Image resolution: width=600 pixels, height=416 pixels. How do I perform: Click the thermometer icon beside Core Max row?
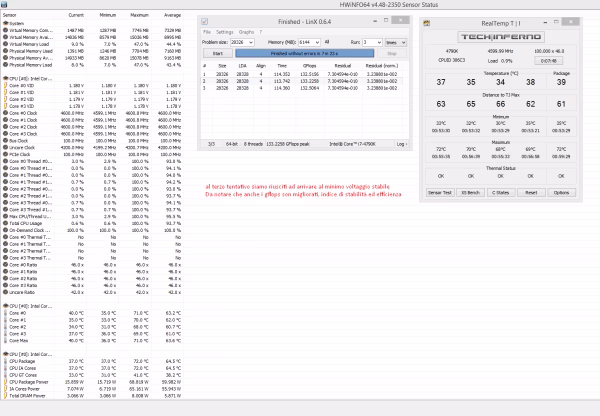[5, 341]
